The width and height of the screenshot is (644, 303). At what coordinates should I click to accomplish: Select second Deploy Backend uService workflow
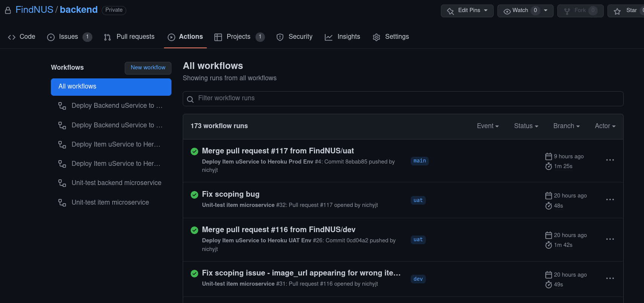(111, 125)
